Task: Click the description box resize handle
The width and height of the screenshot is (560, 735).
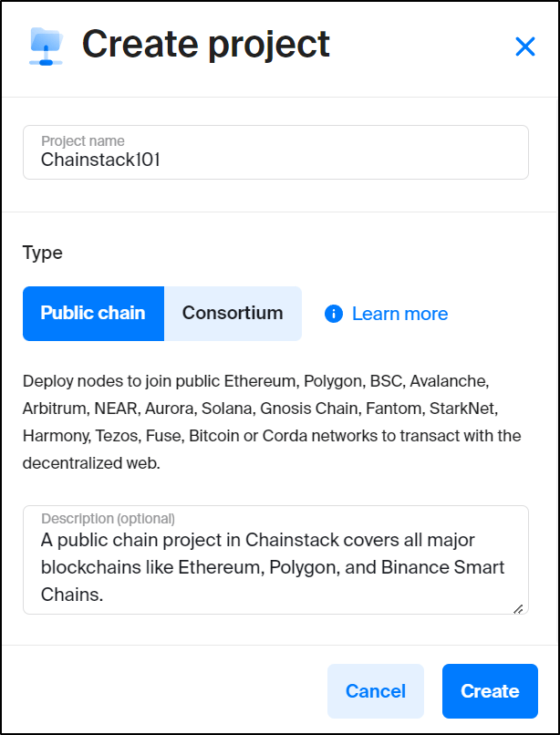Action: tap(518, 609)
